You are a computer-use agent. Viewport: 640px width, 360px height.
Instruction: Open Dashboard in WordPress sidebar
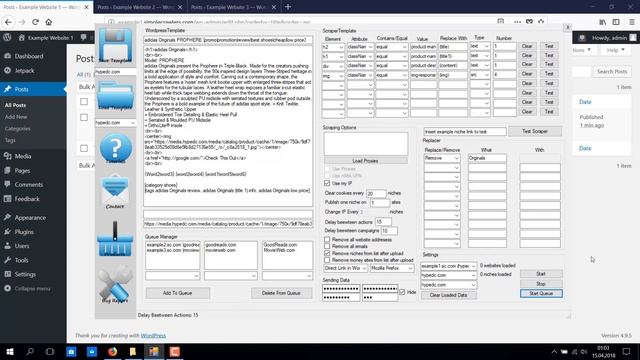(x=29, y=56)
